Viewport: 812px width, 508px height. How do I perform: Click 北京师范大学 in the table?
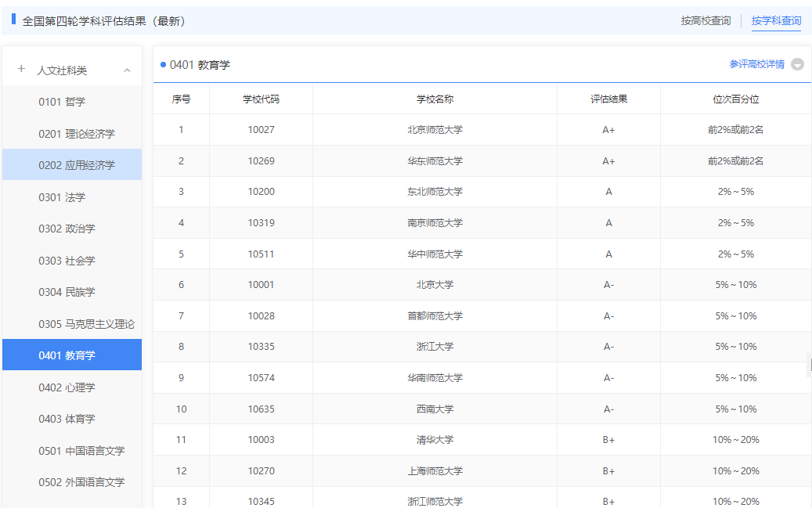click(435, 129)
